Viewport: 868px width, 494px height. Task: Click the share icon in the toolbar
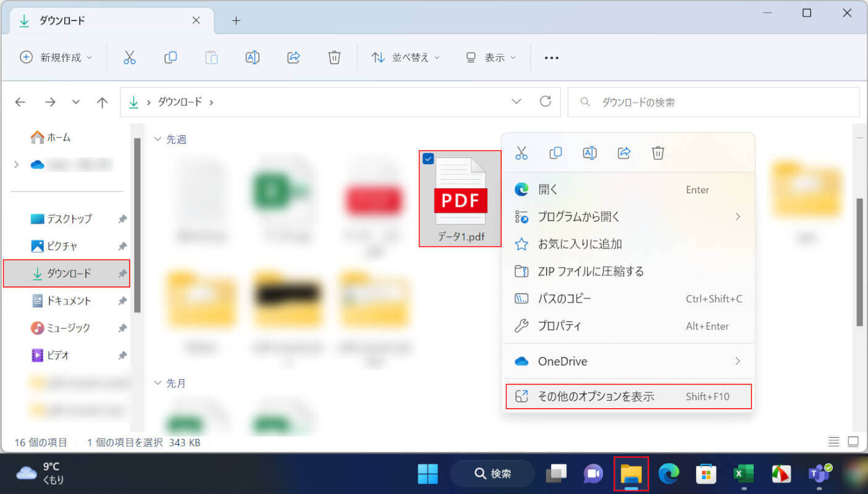pyautogui.click(x=293, y=57)
